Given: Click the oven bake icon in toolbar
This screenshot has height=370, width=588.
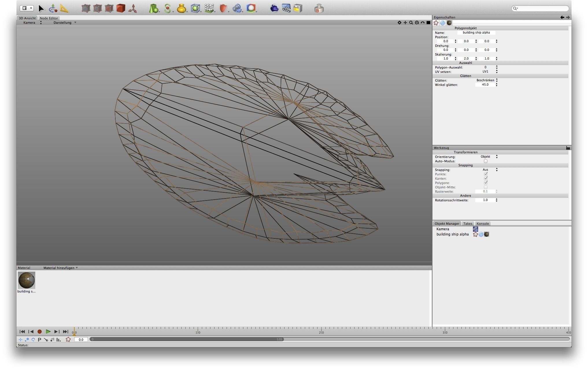Looking at the screenshot, I should [x=297, y=8].
